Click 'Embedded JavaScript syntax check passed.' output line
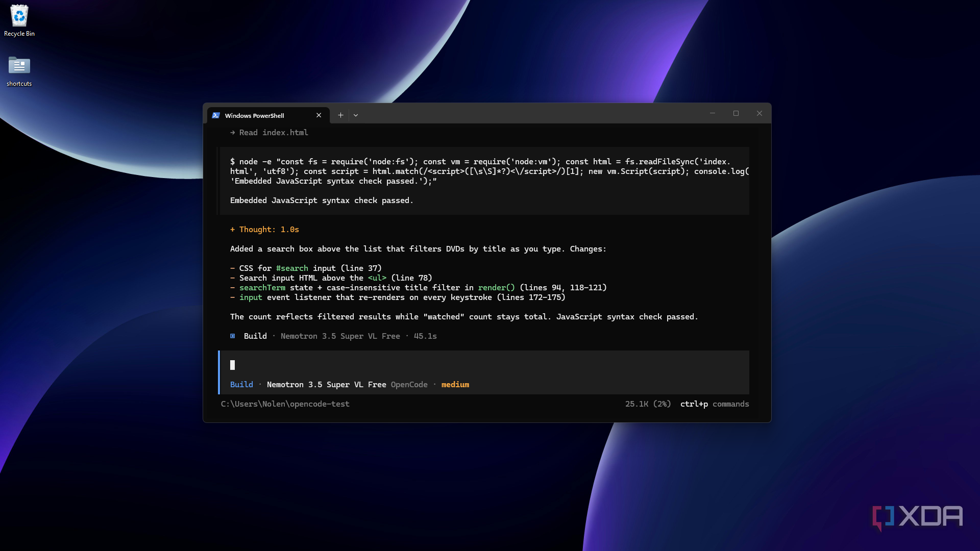Screen dimensions: 980x551 pyautogui.click(x=322, y=201)
